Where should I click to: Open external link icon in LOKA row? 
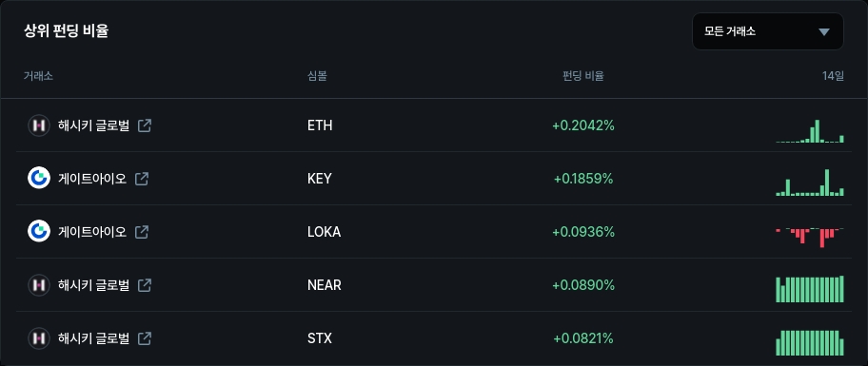142,232
